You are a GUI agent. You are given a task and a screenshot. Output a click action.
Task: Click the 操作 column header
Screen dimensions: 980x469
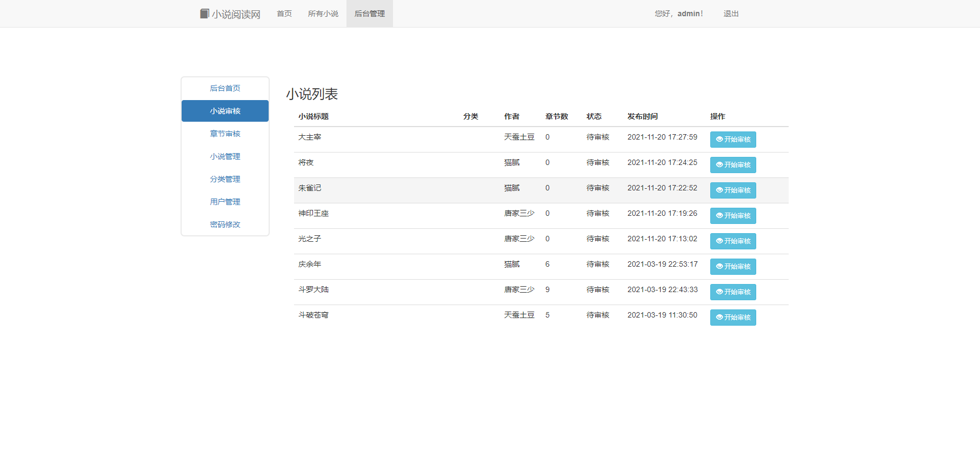(x=718, y=117)
